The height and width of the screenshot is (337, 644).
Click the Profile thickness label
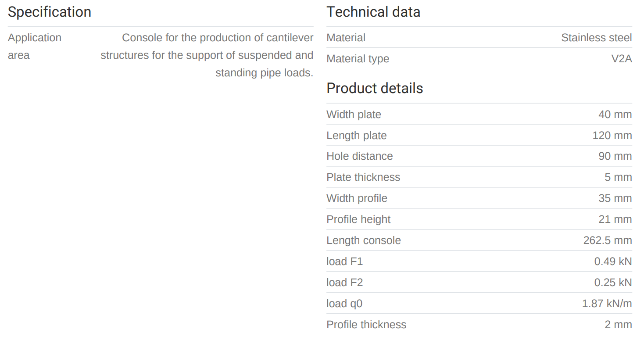366,325
